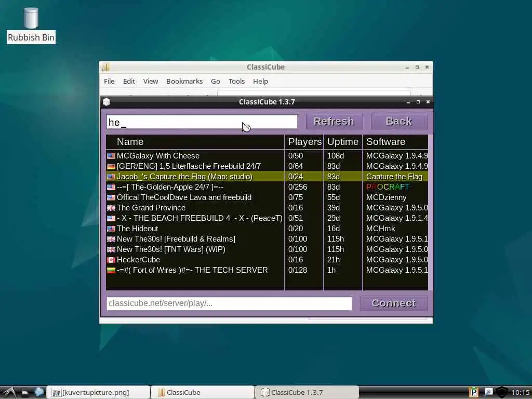Screen dimensions: 532x399
Task: Select the MCGalaxy With Cheese server
Action: pos(267,156)
